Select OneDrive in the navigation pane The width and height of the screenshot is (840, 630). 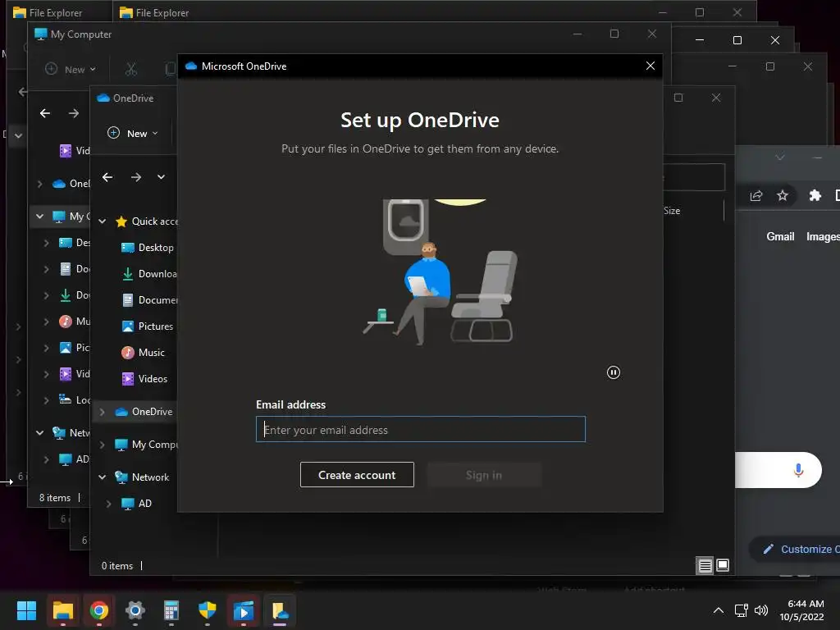144,412
